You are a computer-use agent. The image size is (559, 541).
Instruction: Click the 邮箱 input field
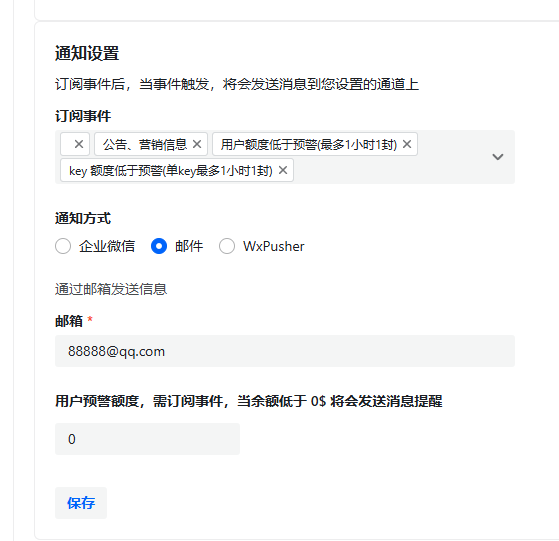click(x=285, y=351)
